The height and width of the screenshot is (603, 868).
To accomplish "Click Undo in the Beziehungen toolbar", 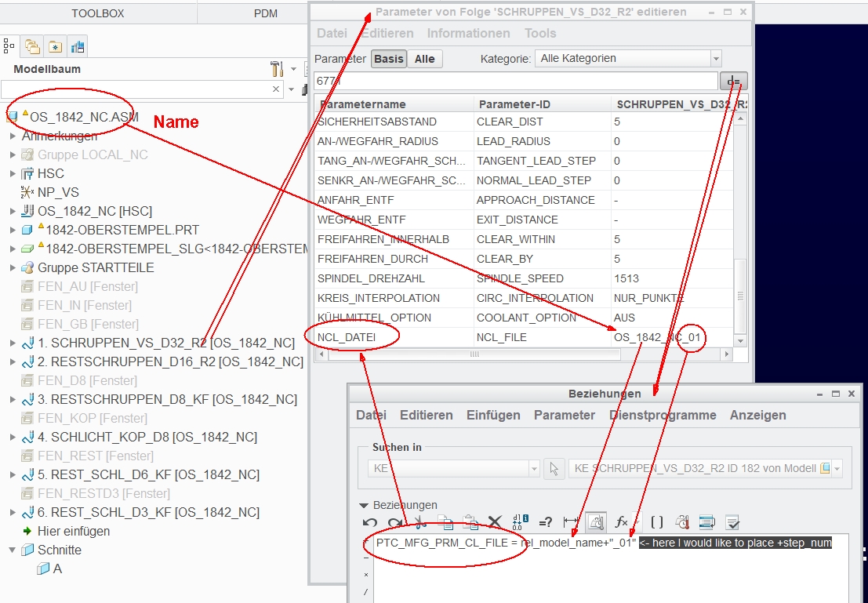I will coord(369,521).
